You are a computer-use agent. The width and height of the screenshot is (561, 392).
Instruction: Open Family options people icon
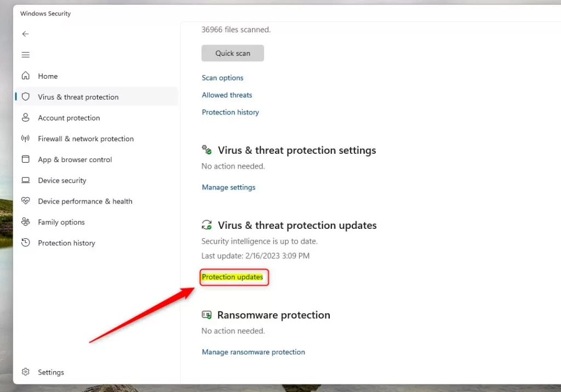(x=25, y=222)
